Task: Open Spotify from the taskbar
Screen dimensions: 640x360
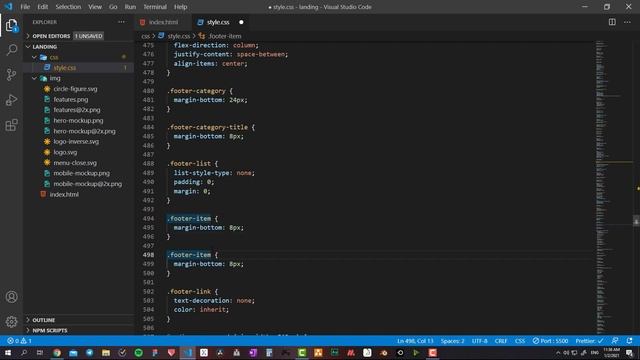Action: click(138, 353)
